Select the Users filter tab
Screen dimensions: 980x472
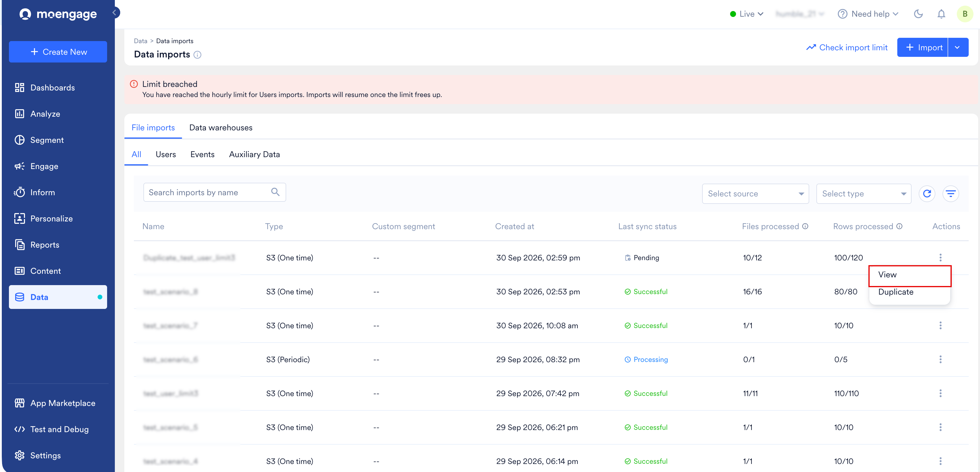[x=165, y=154]
